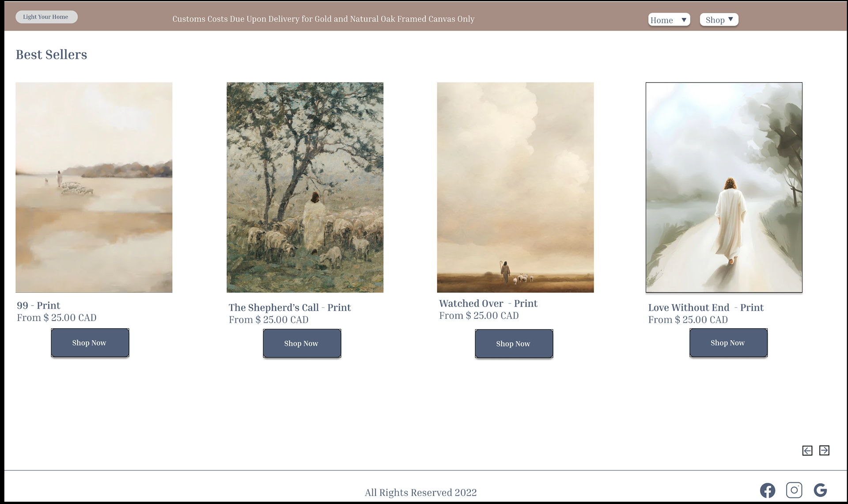Select the Watched Over - Print title
The height and width of the screenshot is (504, 848).
point(488,304)
